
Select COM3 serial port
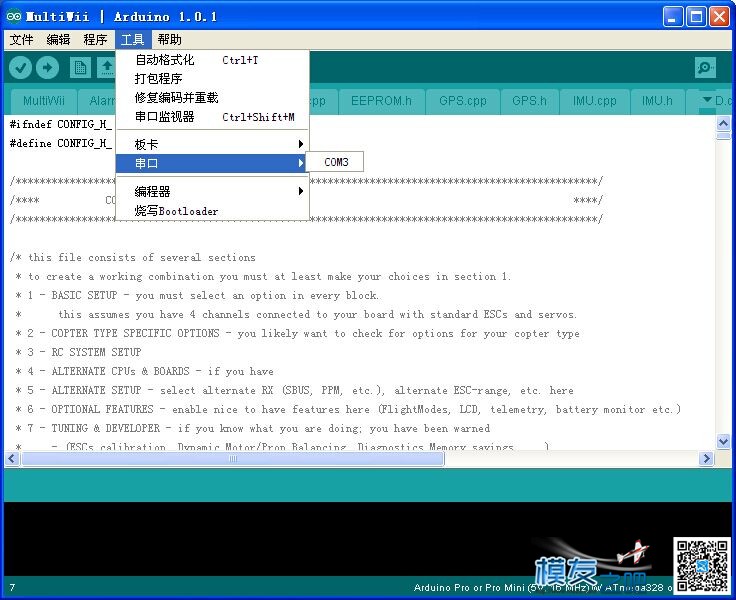click(335, 162)
